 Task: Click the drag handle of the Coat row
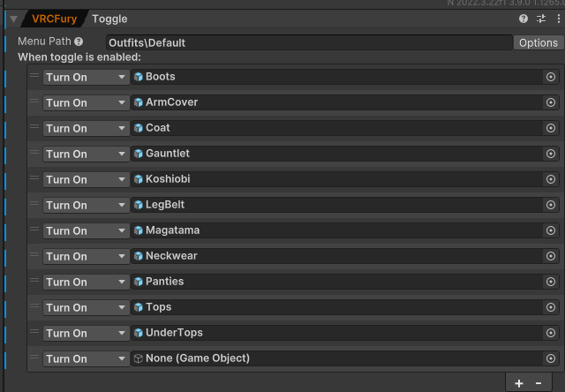pyautogui.click(x=34, y=126)
